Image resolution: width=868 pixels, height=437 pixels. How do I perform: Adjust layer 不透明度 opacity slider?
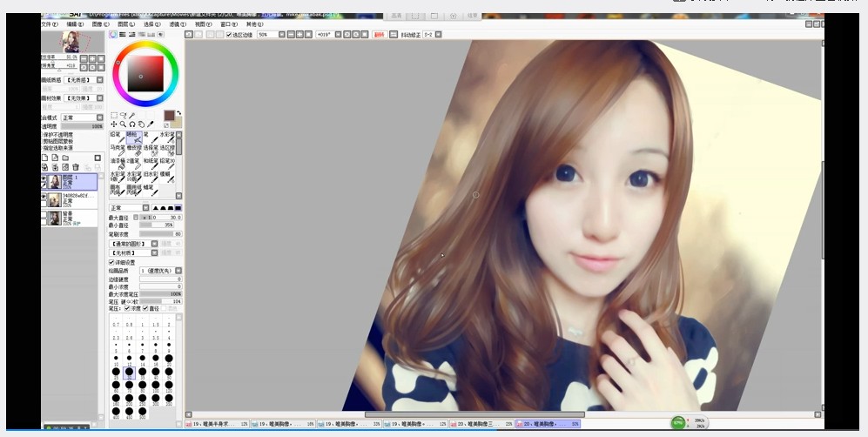tap(82, 126)
